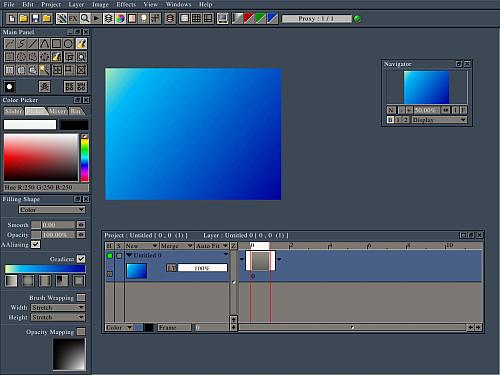
Task: Click the opacity mapping gradient preview
Action: pos(69,354)
